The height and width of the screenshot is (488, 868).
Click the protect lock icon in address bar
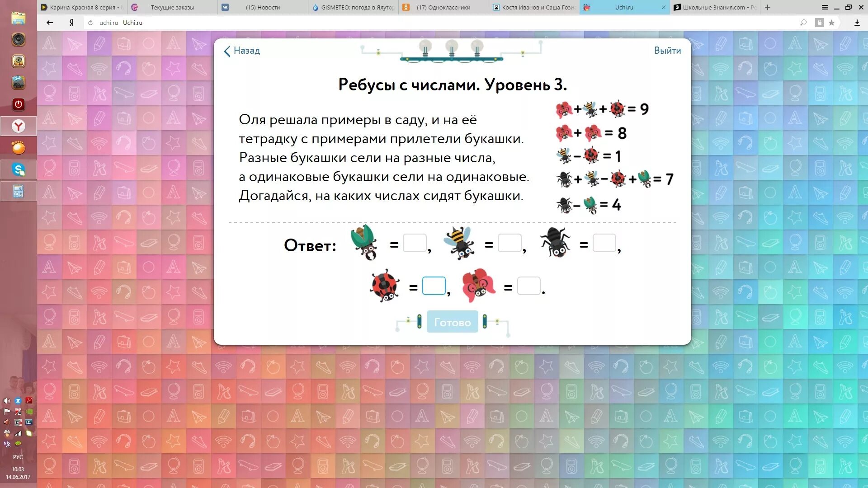[819, 23]
